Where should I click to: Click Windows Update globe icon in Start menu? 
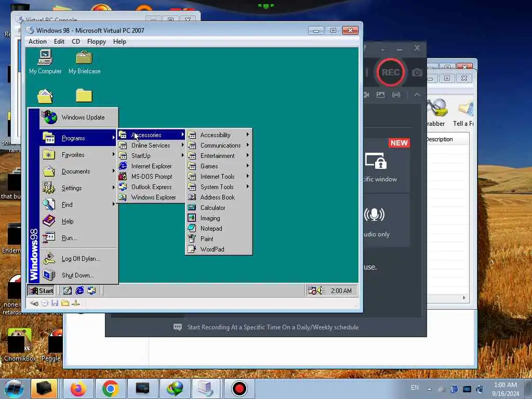(x=50, y=117)
